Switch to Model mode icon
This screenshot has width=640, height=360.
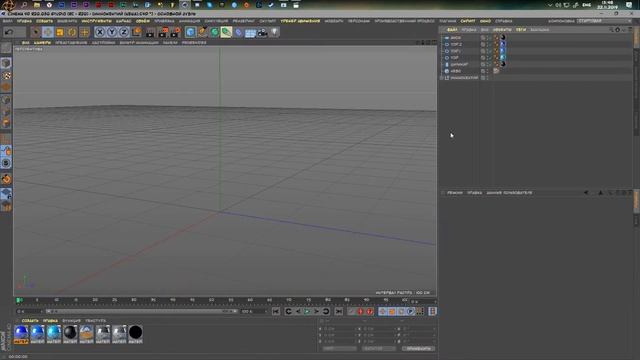[6, 63]
